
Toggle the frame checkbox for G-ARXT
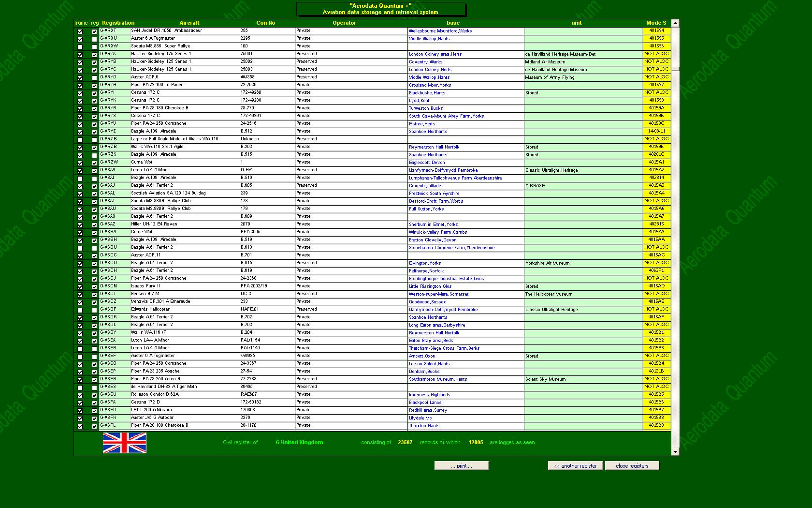click(80, 31)
